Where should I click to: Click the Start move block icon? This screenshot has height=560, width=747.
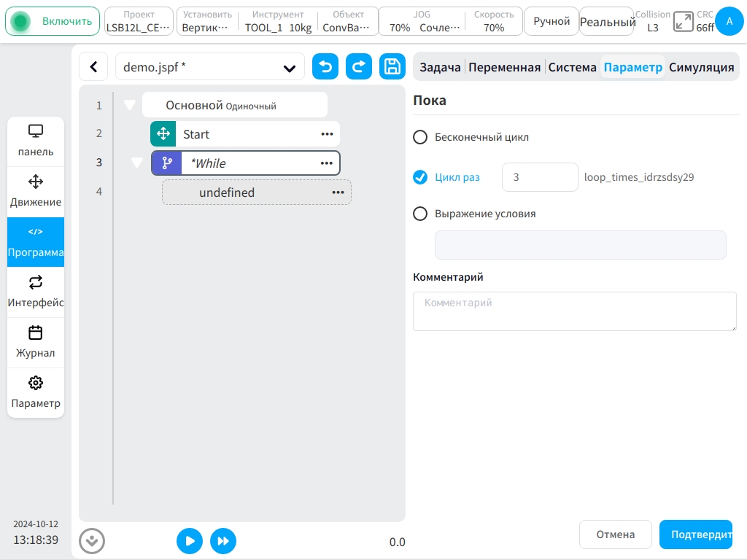(163, 134)
